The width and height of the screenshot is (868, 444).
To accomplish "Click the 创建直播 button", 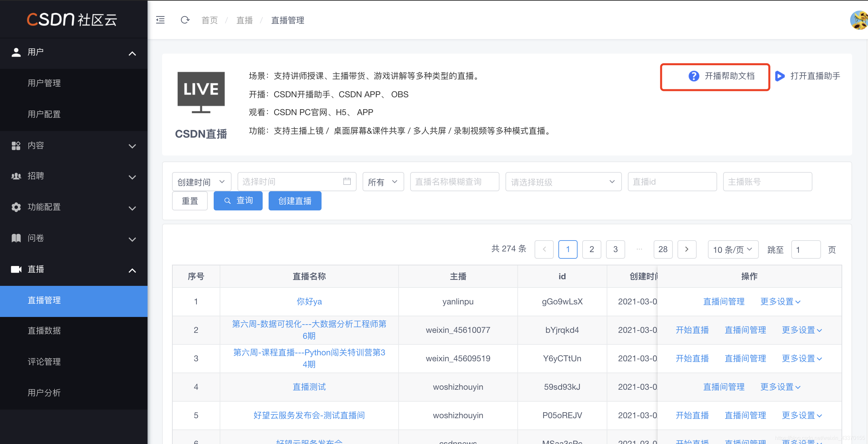I will (295, 200).
